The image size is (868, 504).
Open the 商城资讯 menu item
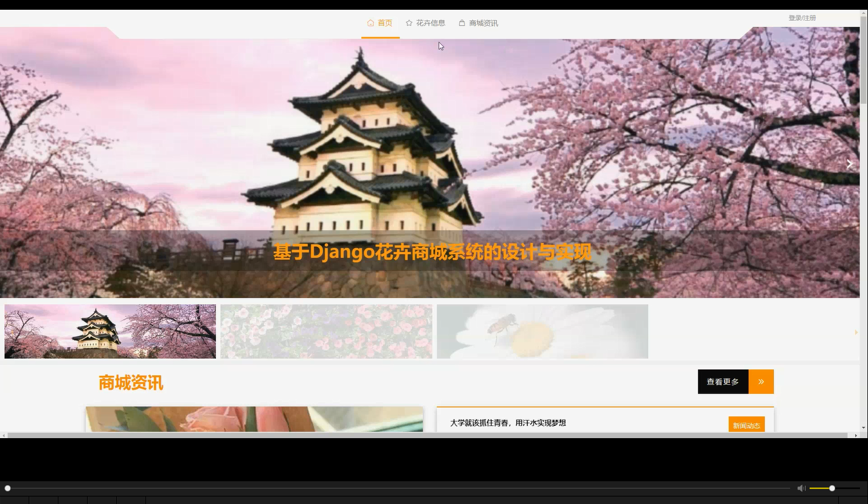(479, 23)
